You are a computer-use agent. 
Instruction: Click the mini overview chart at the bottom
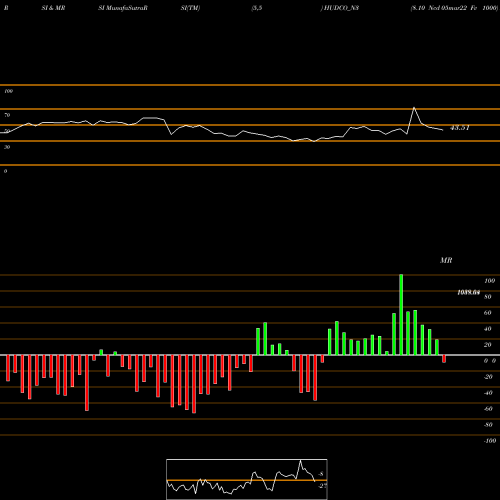(247, 479)
